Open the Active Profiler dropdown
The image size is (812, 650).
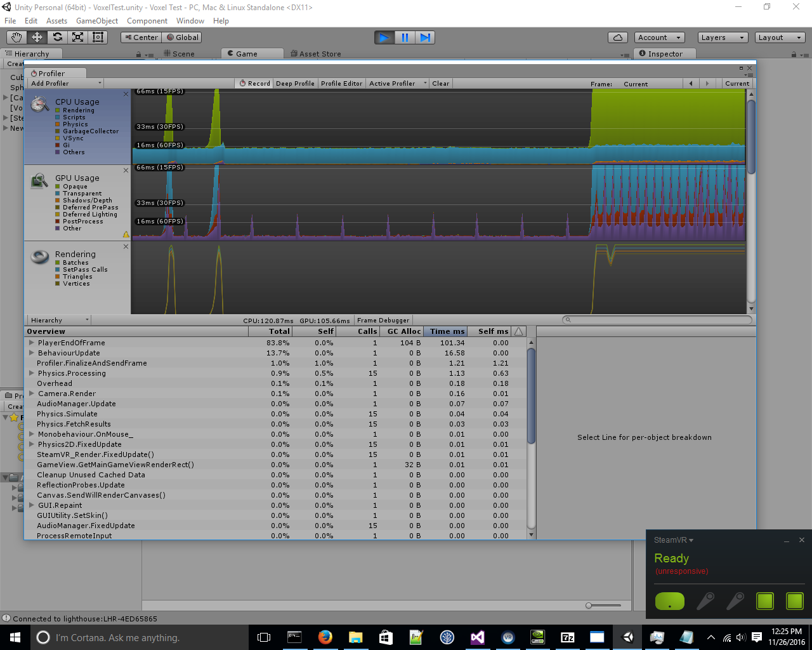click(398, 83)
